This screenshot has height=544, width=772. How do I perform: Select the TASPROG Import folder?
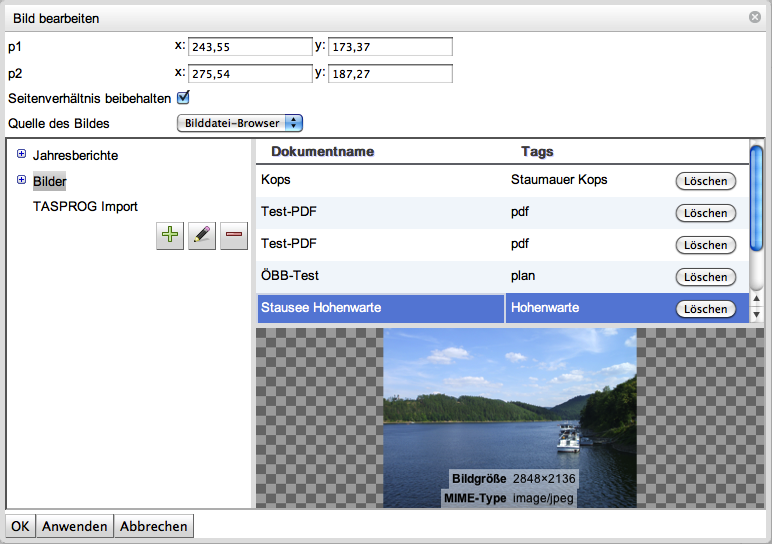click(x=85, y=206)
